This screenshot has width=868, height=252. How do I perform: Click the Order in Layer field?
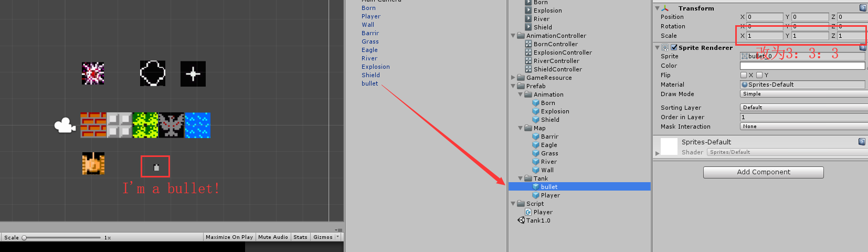point(803,117)
